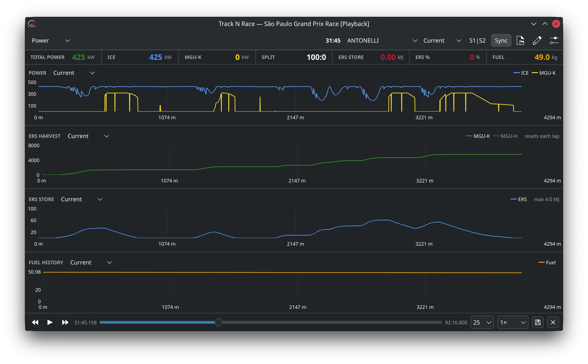
Task: Toggle the Fuel series in fuel history legend
Action: tap(547, 262)
